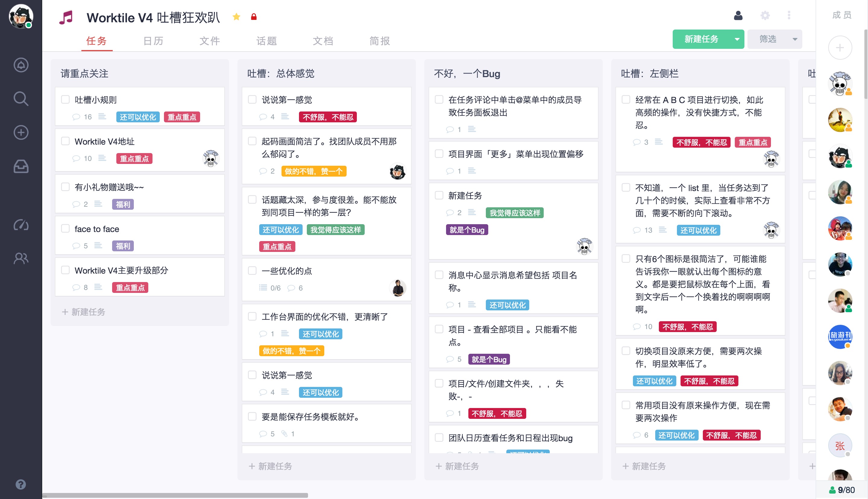This screenshot has width=868, height=499.
Task: Check the 吐槽小规则 task checkbox
Action: tap(65, 99)
